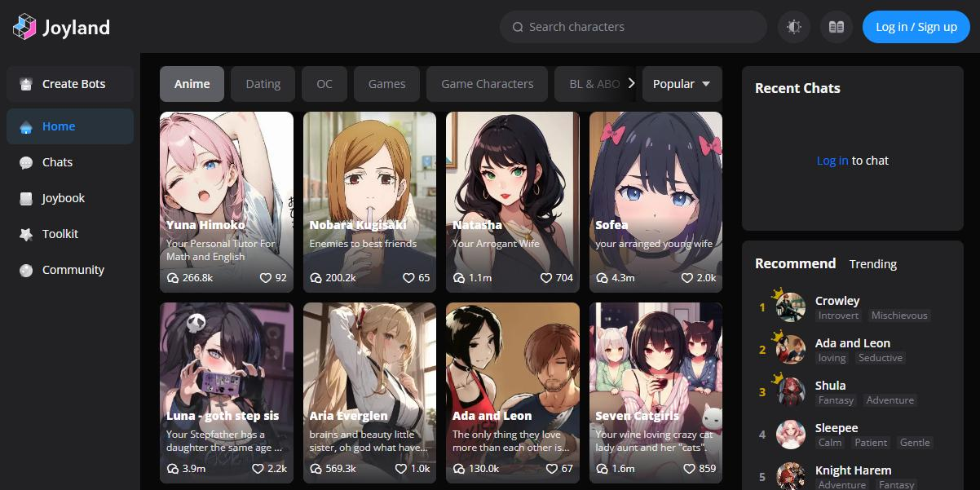The height and width of the screenshot is (490, 980).
Task: Click the Patient tag under Sleepee
Action: (871, 443)
